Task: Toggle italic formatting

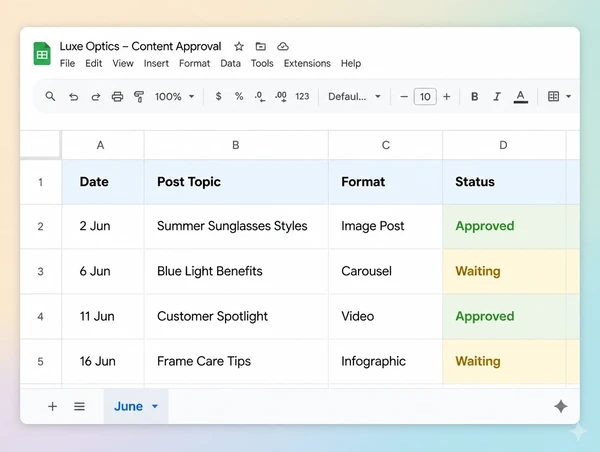Action: click(497, 96)
